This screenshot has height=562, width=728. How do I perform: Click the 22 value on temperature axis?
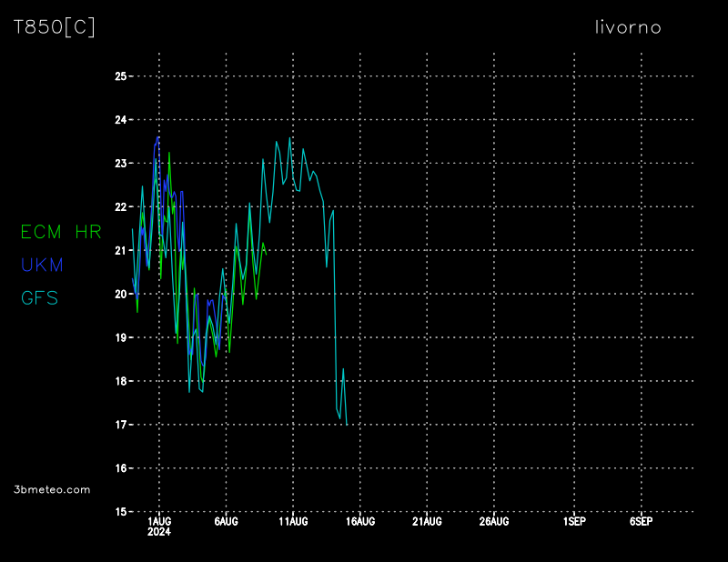coord(120,207)
